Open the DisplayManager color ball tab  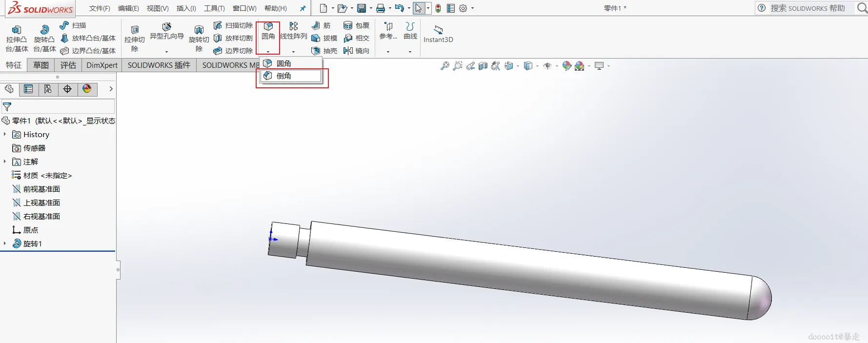pos(87,89)
